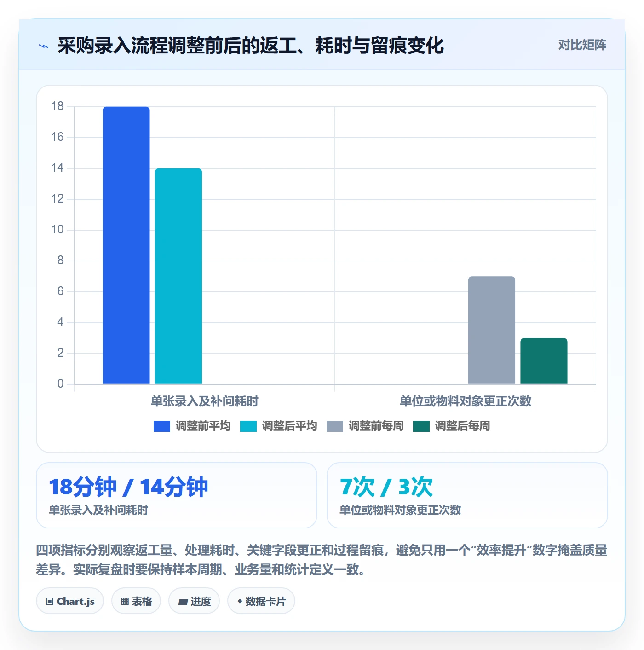Click 单位或物料对象更正次数 caption in stat card
The width and height of the screenshot is (644, 650).
(x=400, y=510)
